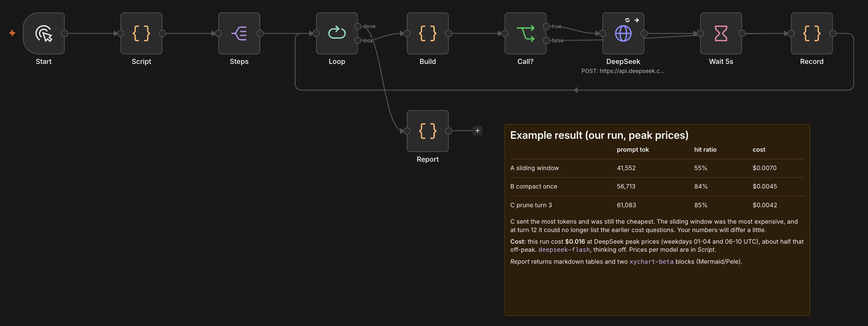Click the '84%' hit ratio cell
Screen dimensions: 868x326
point(701,186)
